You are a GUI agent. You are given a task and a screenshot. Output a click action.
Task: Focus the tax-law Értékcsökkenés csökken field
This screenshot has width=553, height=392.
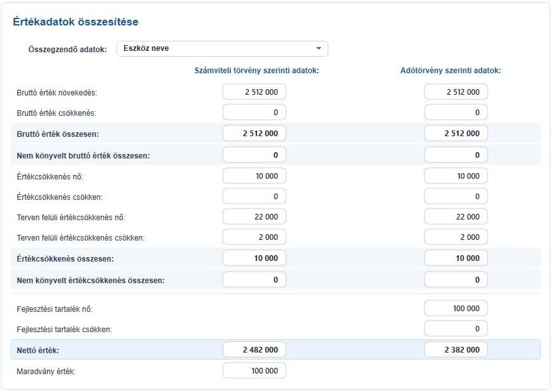(456, 197)
